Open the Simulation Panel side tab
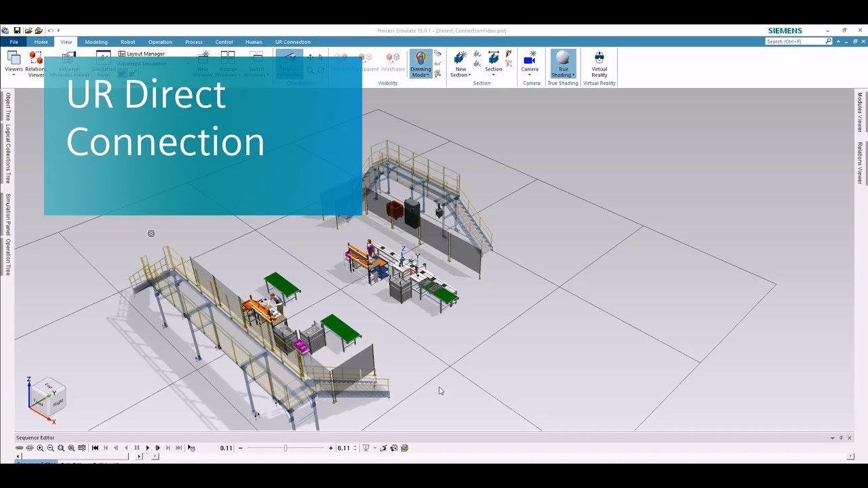The image size is (868, 488). pyautogui.click(x=8, y=214)
